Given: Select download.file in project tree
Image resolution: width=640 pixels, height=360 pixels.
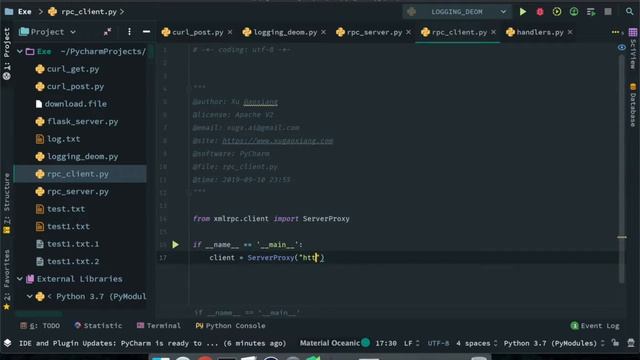Looking at the screenshot, I should 71,104.
